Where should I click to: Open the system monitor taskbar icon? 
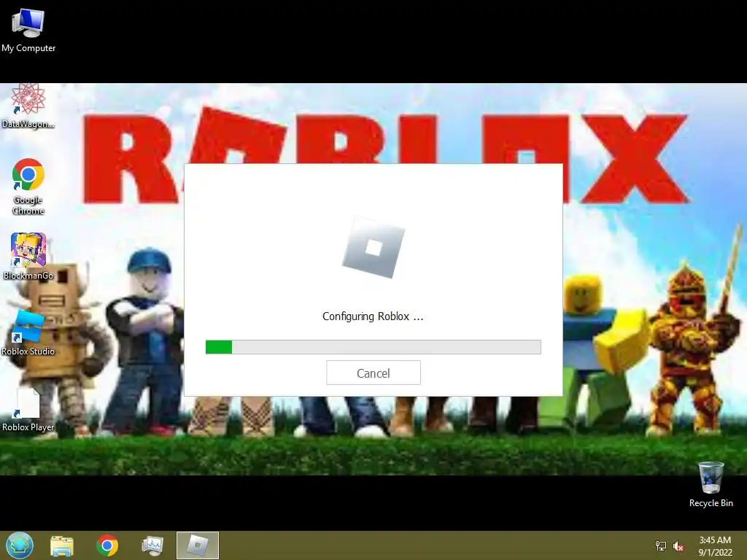click(x=152, y=545)
